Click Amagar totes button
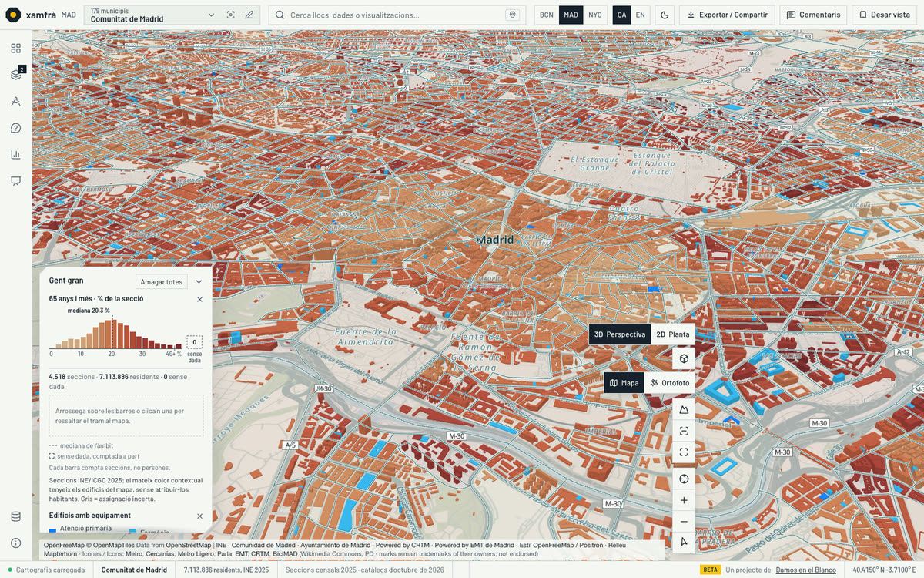 point(162,282)
